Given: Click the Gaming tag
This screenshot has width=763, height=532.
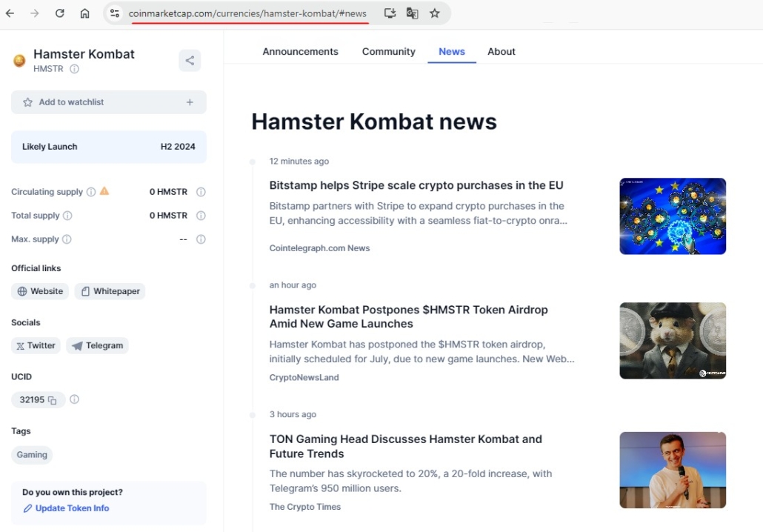Looking at the screenshot, I should (x=31, y=454).
